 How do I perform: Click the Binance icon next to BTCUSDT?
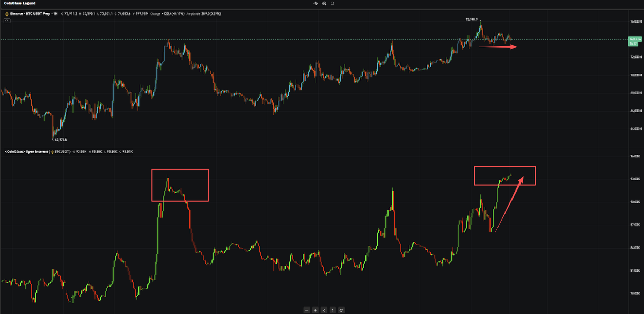53,152
